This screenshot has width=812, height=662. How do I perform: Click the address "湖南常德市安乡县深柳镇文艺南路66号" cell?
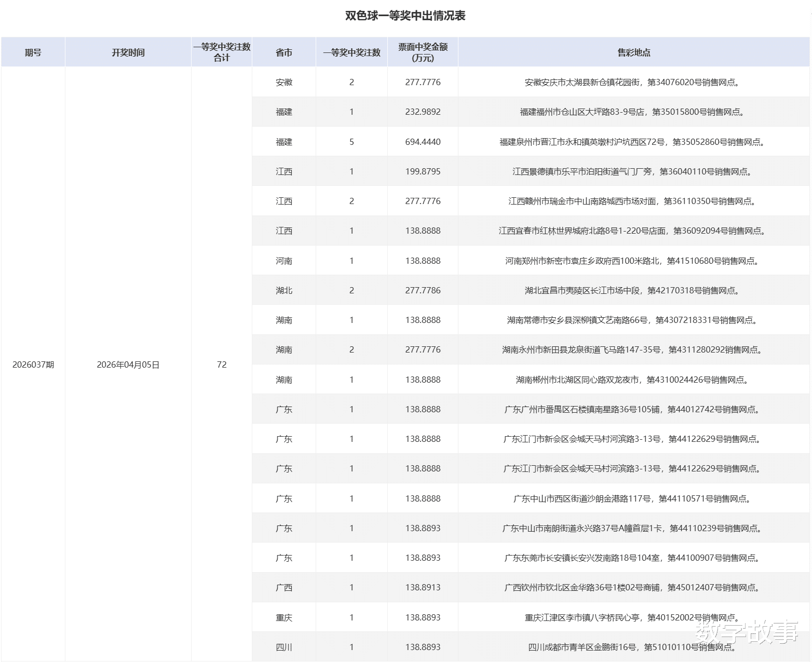(x=634, y=320)
